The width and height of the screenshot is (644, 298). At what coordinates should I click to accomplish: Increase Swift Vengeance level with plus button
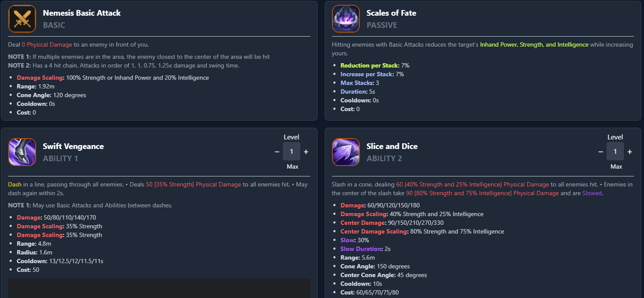(306, 152)
